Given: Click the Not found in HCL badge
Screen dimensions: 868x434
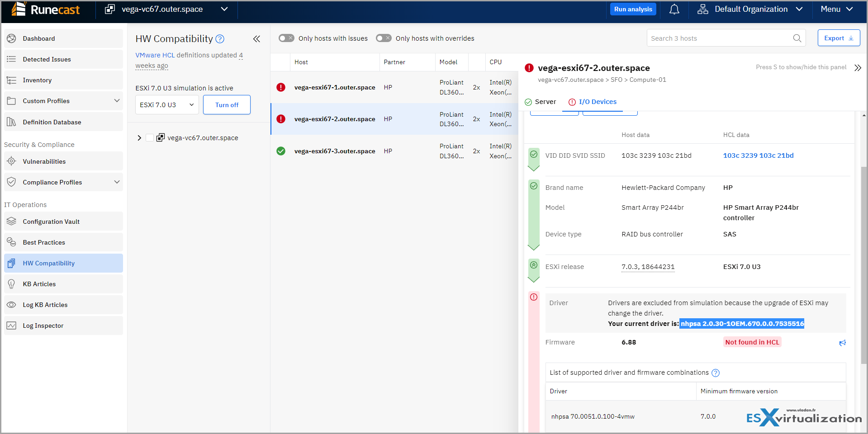Looking at the screenshot, I should click(x=752, y=342).
